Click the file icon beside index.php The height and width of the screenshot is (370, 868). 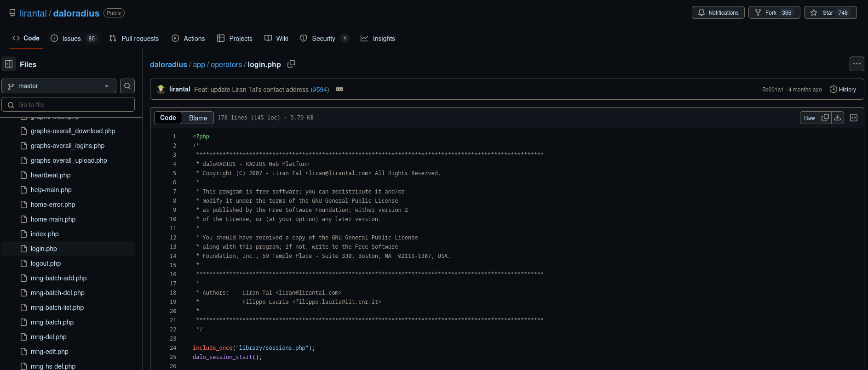click(24, 234)
